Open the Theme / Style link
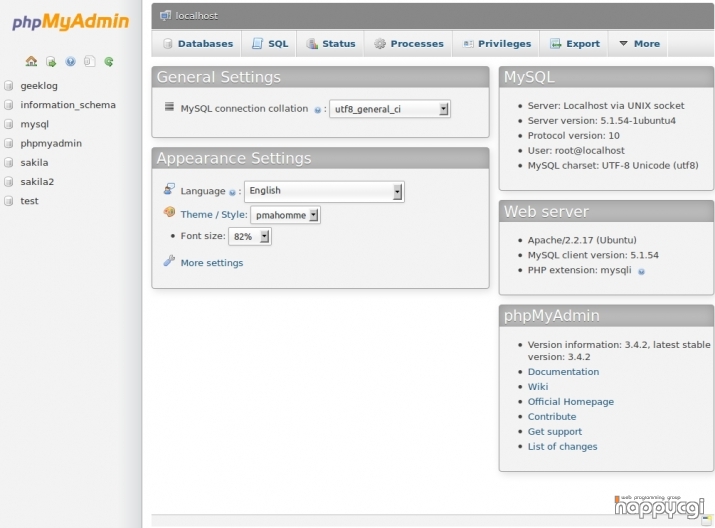715x528 pixels. [x=214, y=214]
